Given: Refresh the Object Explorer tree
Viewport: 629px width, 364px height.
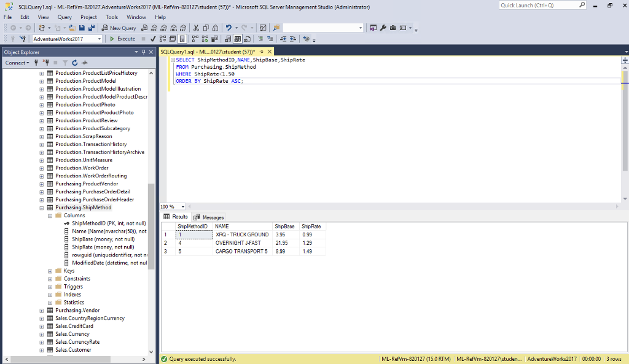Looking at the screenshot, I should (74, 63).
